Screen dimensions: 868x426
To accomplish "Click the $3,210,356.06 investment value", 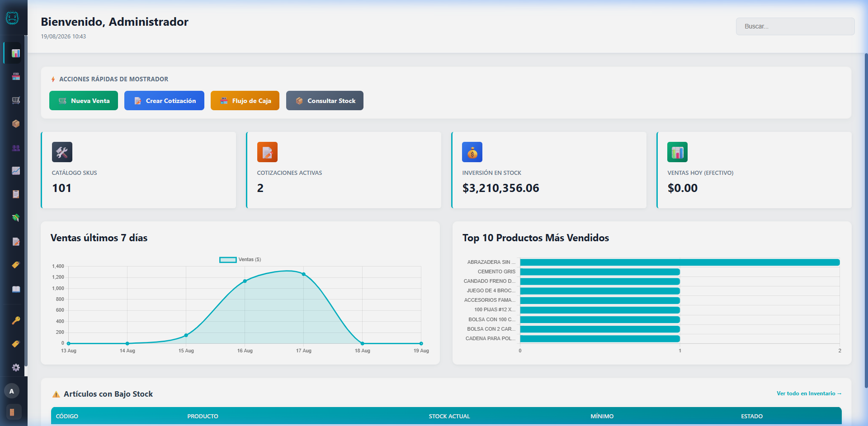I will point(501,188).
